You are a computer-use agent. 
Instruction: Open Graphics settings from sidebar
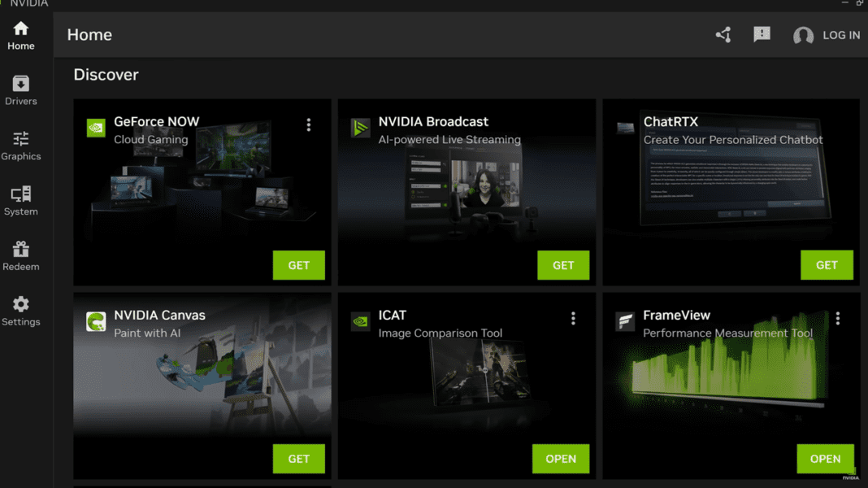coord(20,143)
